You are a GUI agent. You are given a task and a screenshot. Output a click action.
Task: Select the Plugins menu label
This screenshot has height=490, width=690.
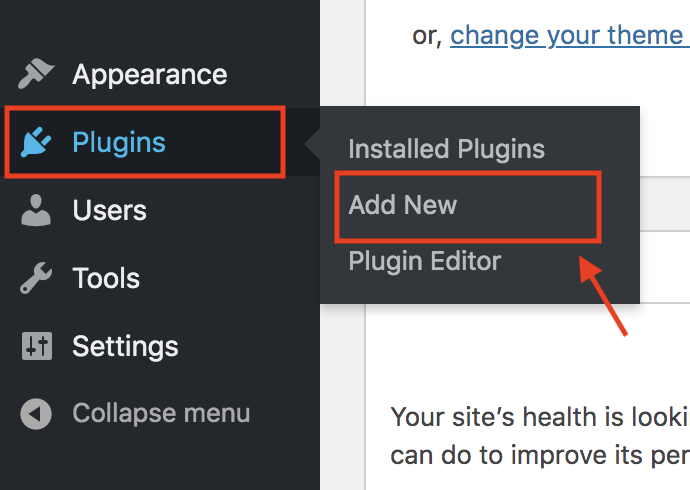tap(119, 143)
